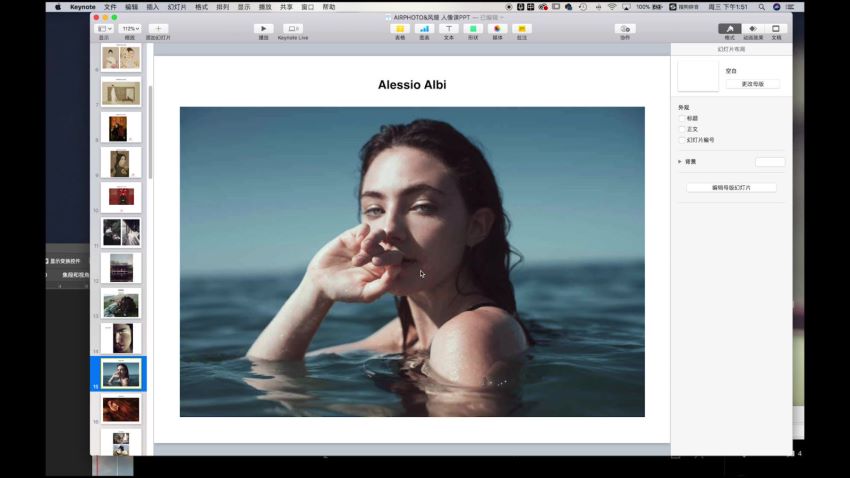
Task: Select slide 8 thumbnail with dark orange portrait
Action: [x=121, y=127]
